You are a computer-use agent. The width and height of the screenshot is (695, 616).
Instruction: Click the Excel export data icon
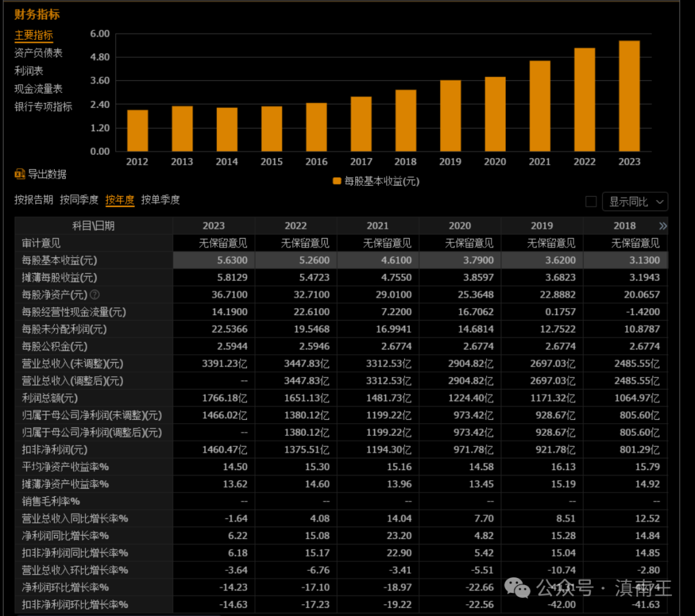coord(19,174)
